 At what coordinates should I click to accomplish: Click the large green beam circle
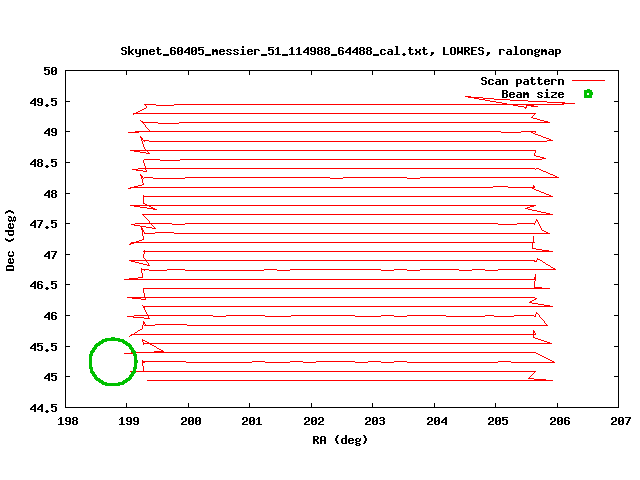coord(113,362)
